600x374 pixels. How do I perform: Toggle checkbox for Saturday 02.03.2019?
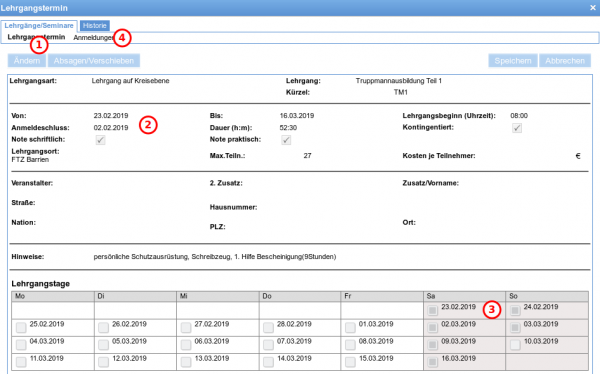(x=432, y=327)
